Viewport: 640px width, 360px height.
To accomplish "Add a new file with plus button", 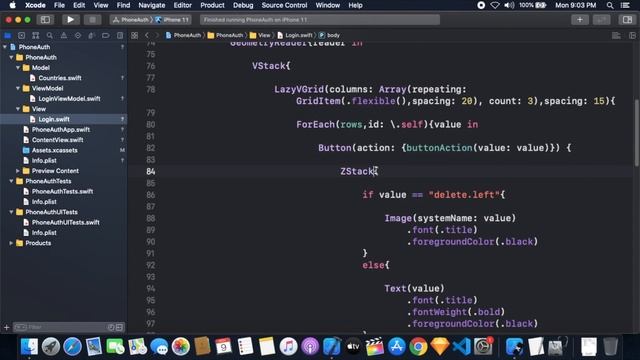I will click(6, 327).
